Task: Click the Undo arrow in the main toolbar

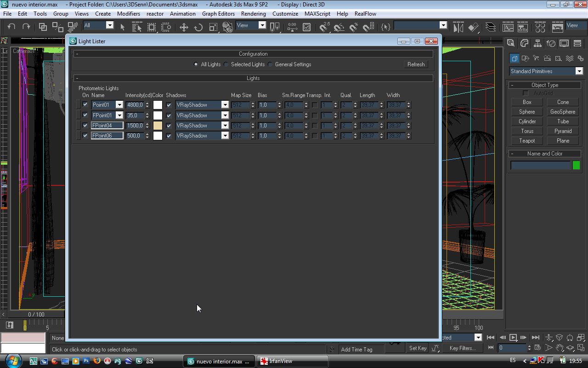Action: (12, 27)
